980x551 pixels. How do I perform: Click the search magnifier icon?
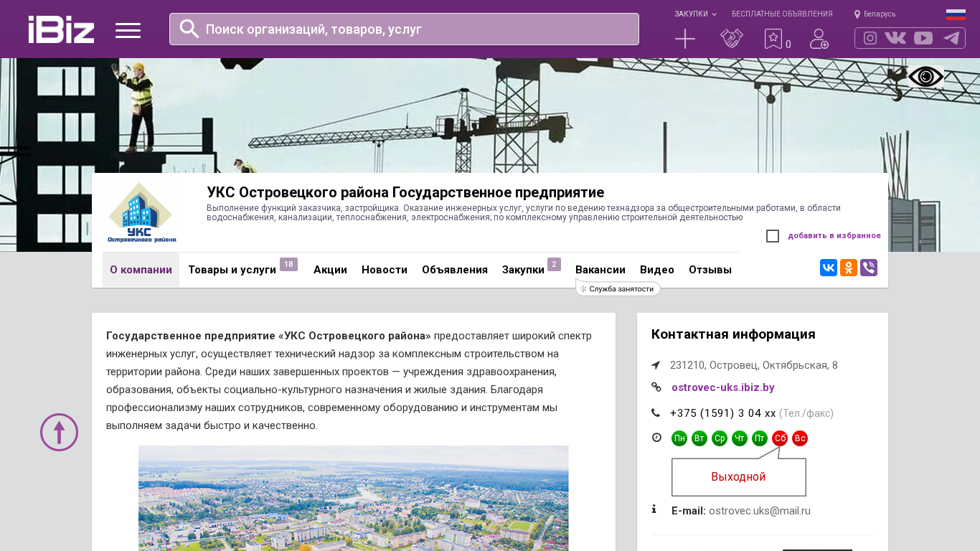pyautogui.click(x=189, y=29)
